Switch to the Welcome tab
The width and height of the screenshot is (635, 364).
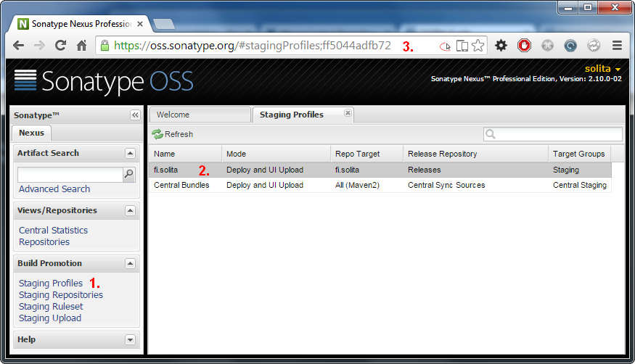[200, 115]
